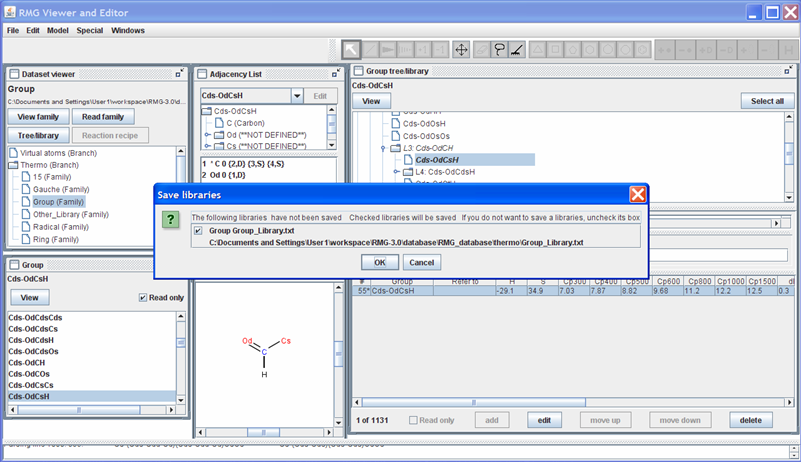
Task: Collapse the Thermo (Branch) folder
Action: (x=13, y=165)
